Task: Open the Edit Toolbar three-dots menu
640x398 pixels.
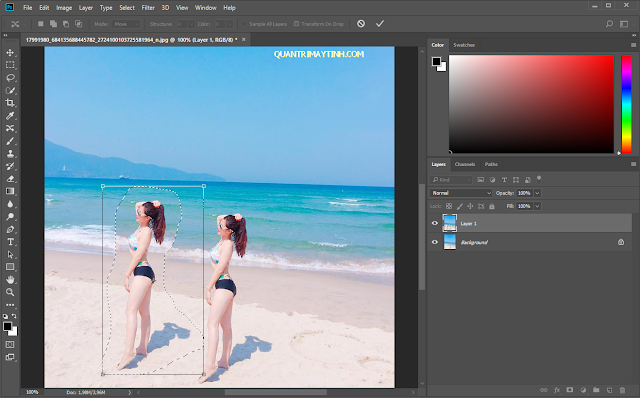Action: click(10, 305)
